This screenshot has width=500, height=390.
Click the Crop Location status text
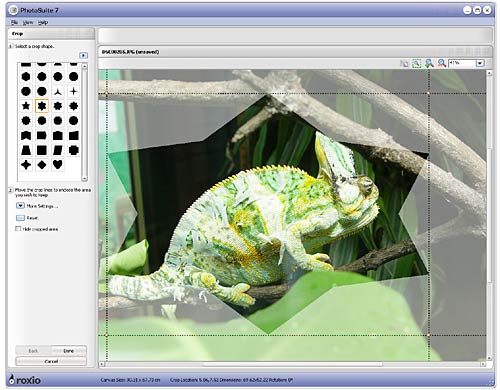tap(231, 380)
